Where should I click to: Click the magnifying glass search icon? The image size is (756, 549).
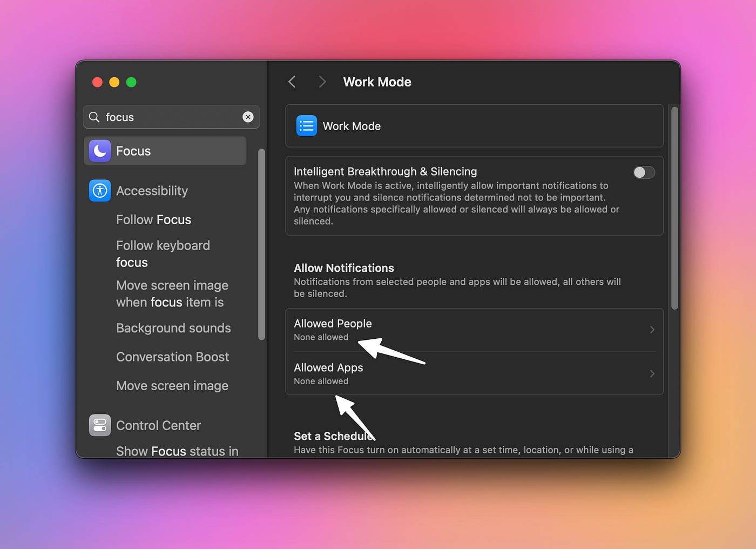tap(94, 117)
